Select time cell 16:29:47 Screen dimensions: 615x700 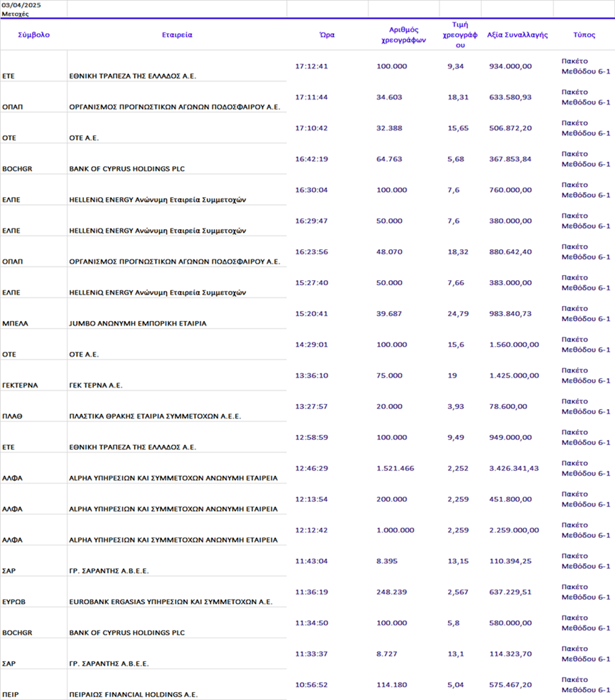pyautogui.click(x=311, y=221)
